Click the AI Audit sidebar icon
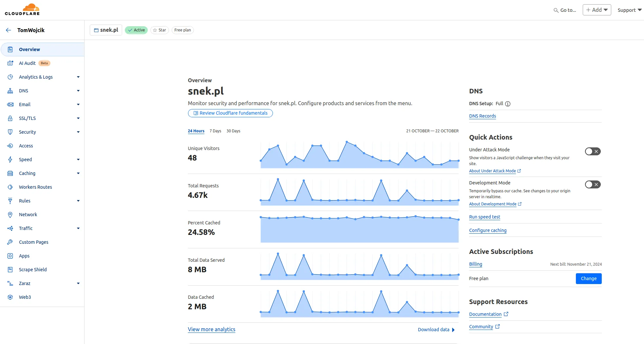This screenshot has width=644, height=344. point(10,63)
